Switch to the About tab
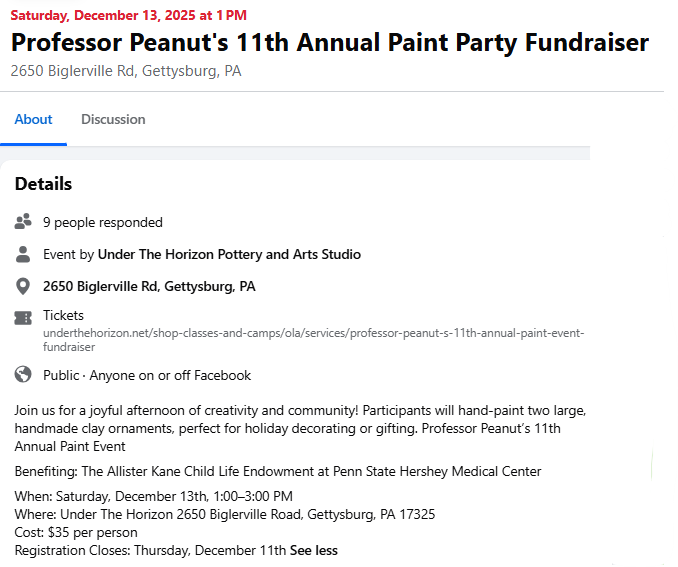The height and width of the screenshot is (567, 678). pyautogui.click(x=33, y=120)
